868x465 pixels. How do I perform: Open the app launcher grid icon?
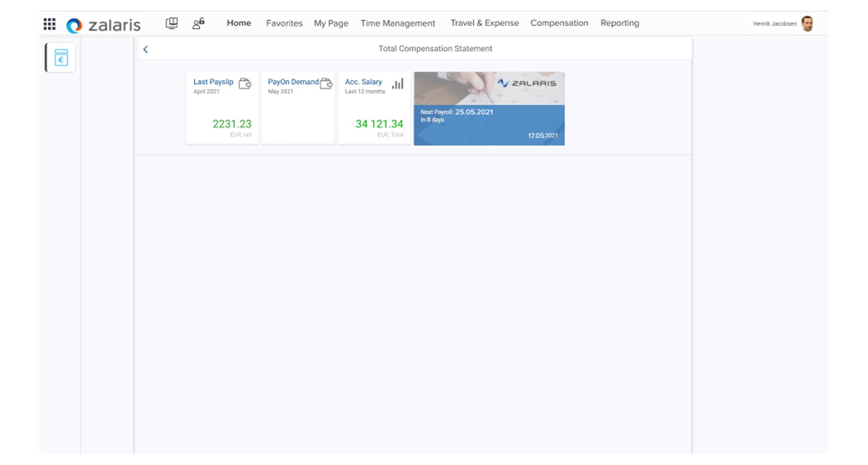tap(50, 24)
